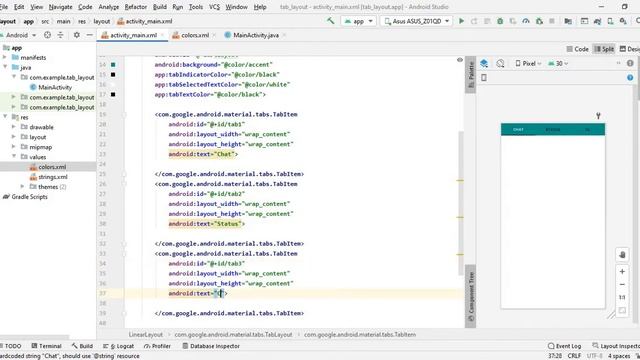Click the Stop square icon in toolbar
640x360 pixels.
552,21
